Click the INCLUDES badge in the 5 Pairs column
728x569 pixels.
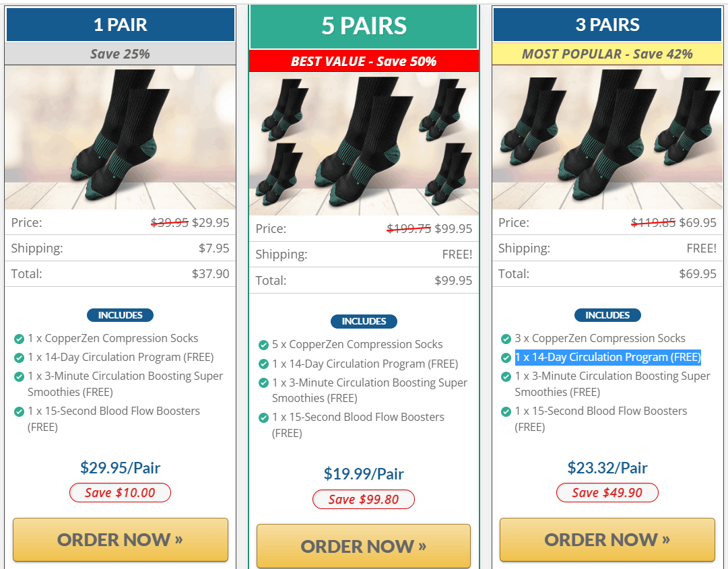click(x=364, y=321)
